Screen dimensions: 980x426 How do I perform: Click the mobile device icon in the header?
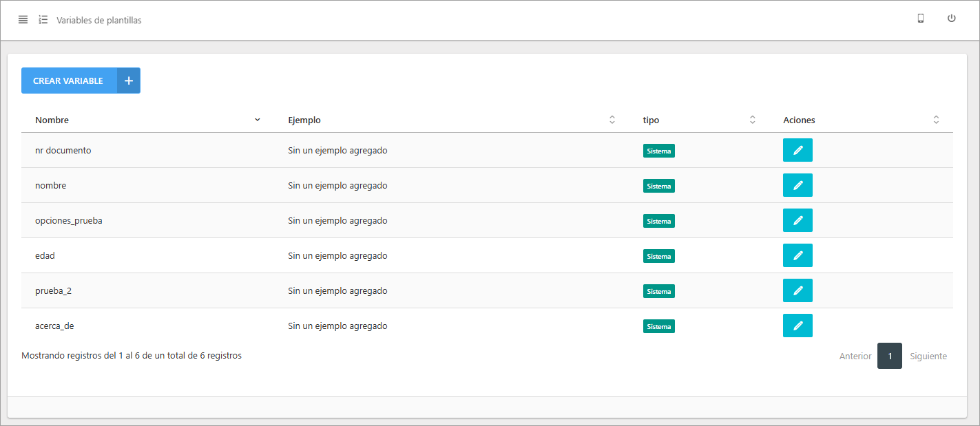(920, 19)
